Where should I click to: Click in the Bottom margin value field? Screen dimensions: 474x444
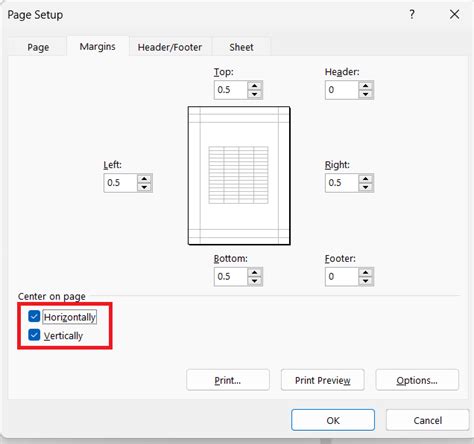tap(231, 277)
